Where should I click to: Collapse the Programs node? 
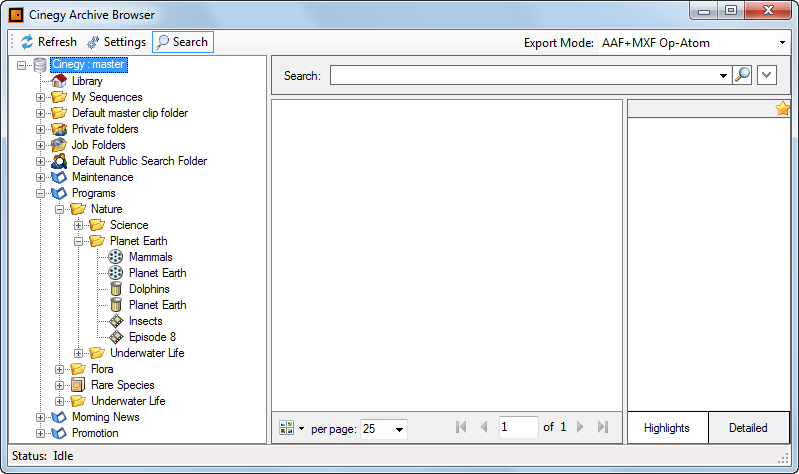click(x=40, y=194)
